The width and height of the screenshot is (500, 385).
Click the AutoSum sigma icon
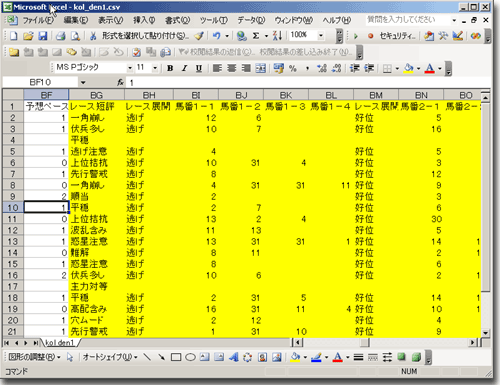(x=256, y=36)
